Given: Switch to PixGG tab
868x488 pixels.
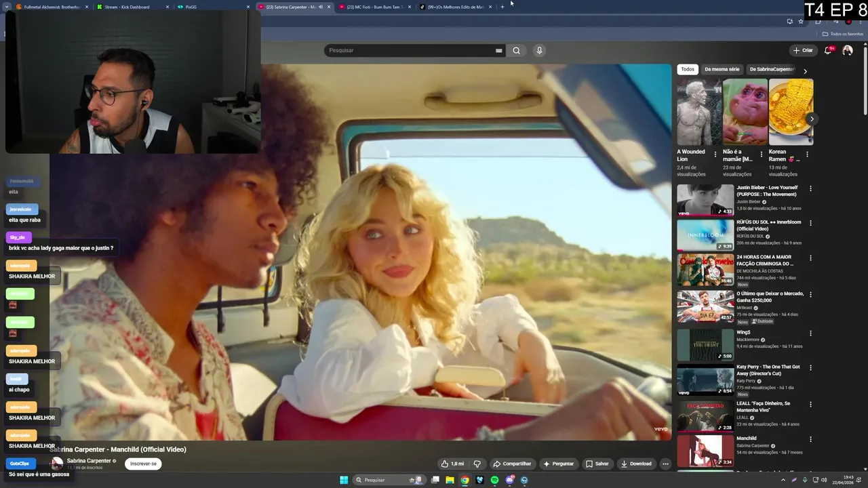Looking at the screenshot, I should pyautogui.click(x=213, y=7).
